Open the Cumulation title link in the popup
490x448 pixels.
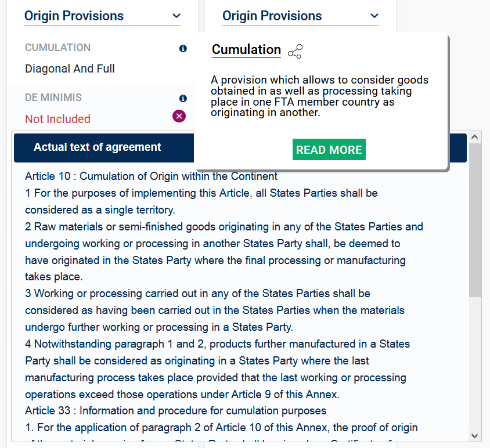coord(246,50)
